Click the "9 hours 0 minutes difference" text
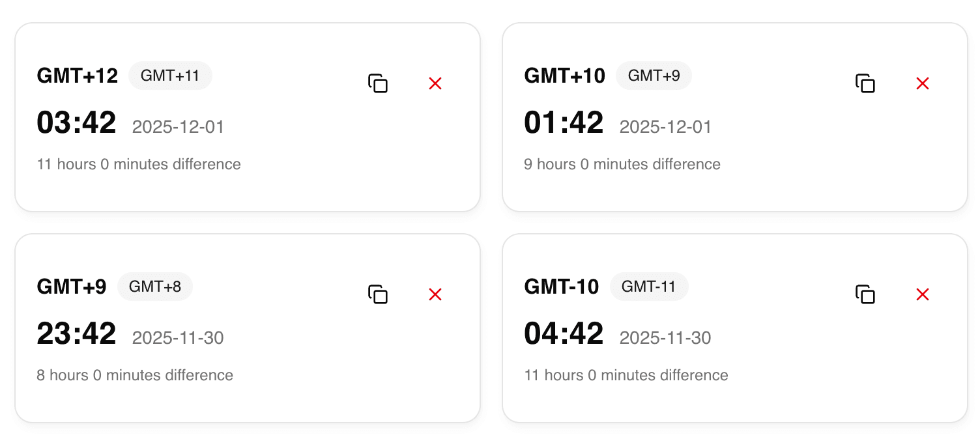980x435 pixels. (x=622, y=164)
